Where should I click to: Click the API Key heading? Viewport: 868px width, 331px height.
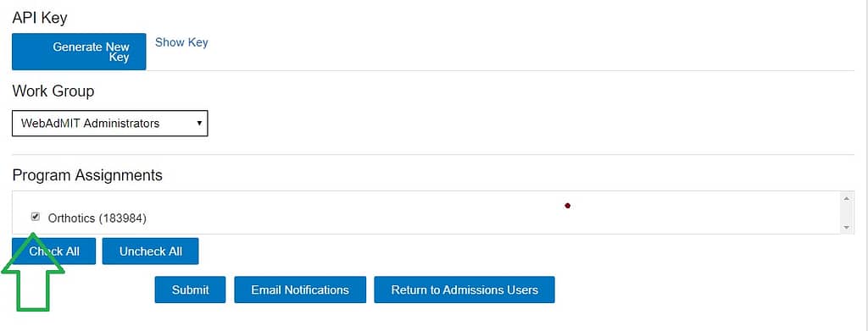coord(40,18)
